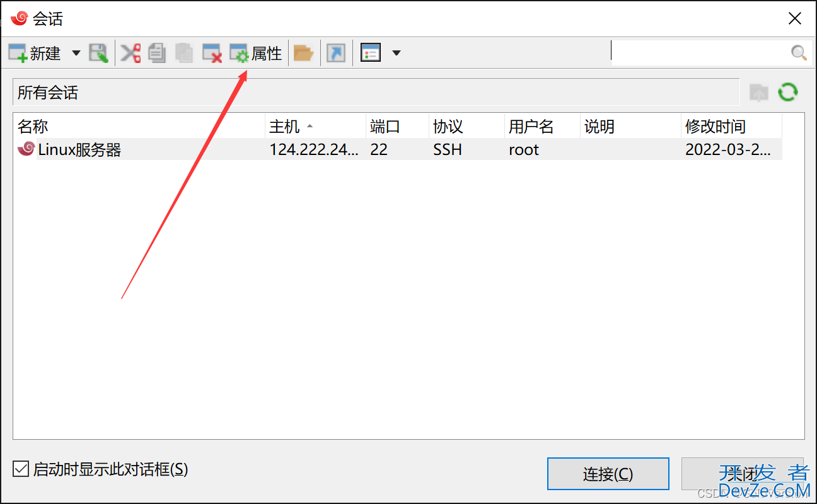Screen dimensions: 817x504
Task: Sort by 主机 column header
Action: click(315, 127)
